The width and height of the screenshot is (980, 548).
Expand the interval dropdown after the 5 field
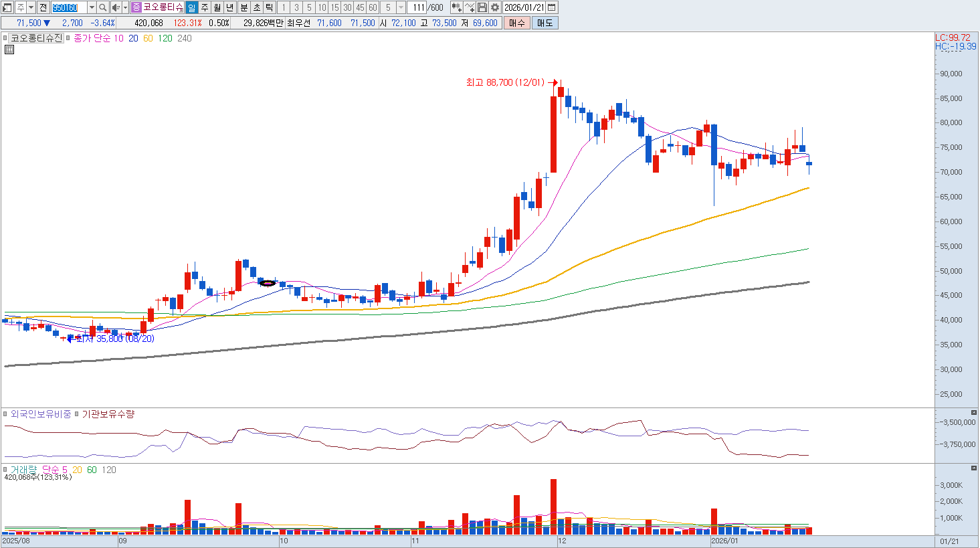[x=401, y=7]
